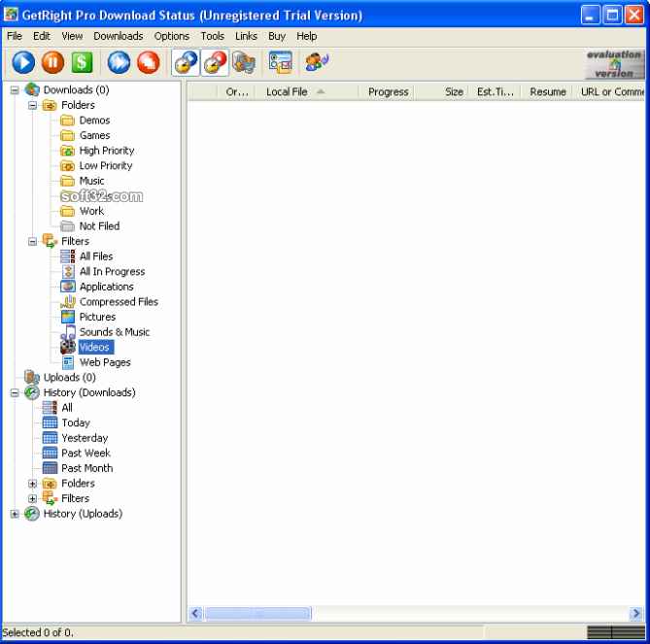
Task: Select the Demos folder icon
Action: (x=68, y=120)
